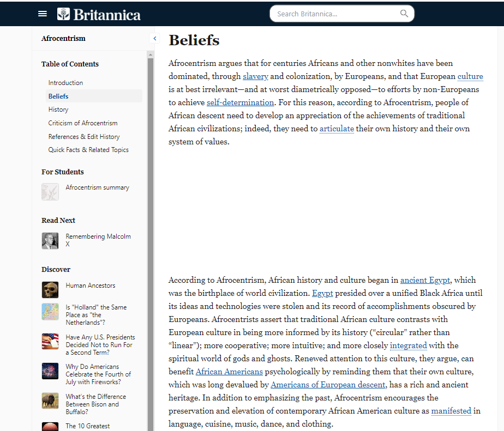Follow the culture hyperlink
This screenshot has width=504, height=431.
pyautogui.click(x=470, y=76)
